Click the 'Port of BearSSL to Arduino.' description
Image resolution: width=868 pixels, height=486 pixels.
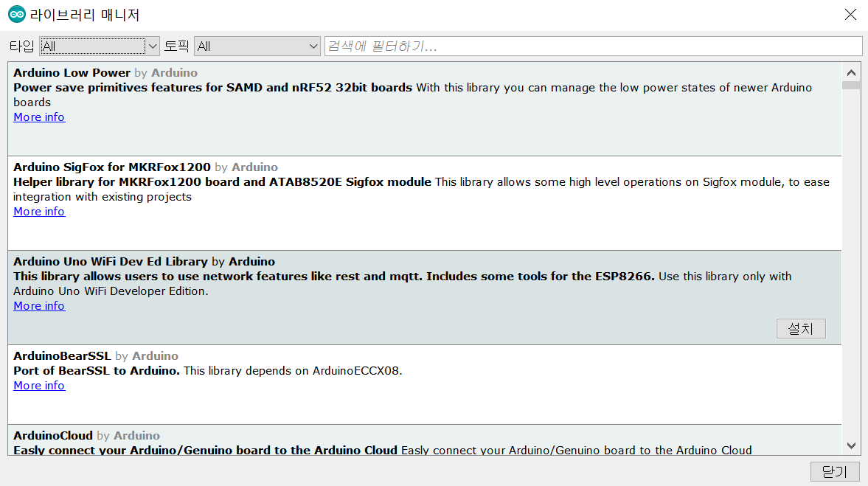97,371
